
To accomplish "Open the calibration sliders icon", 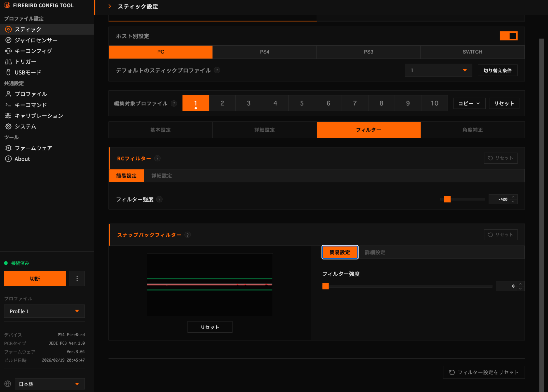I will (8, 116).
